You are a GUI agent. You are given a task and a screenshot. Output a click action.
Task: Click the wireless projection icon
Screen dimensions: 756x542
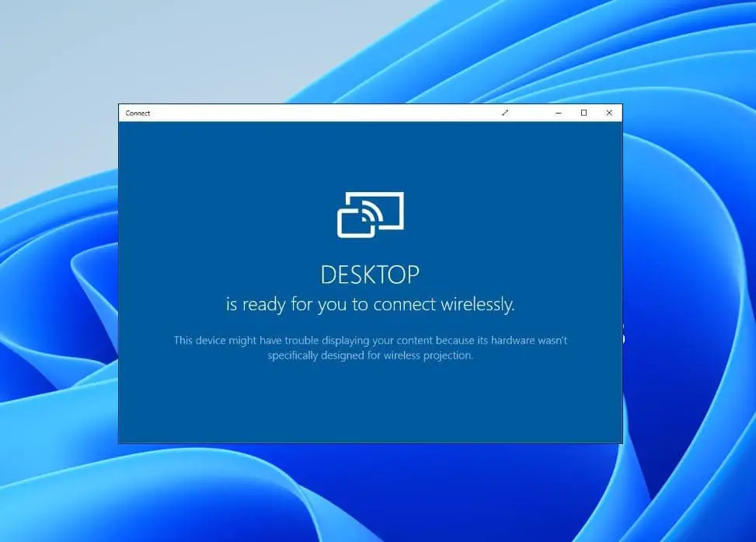[371, 215]
